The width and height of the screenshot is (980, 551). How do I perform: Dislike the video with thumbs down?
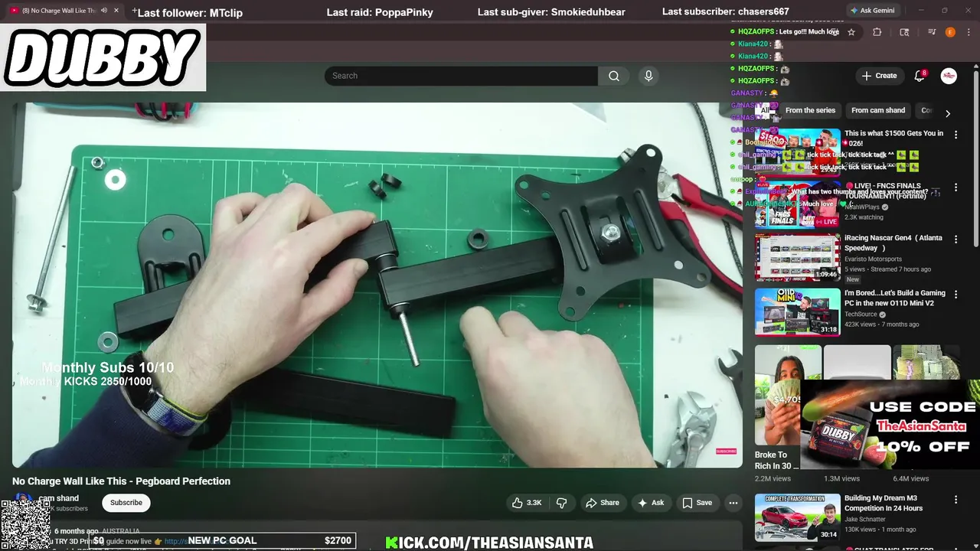click(x=561, y=503)
